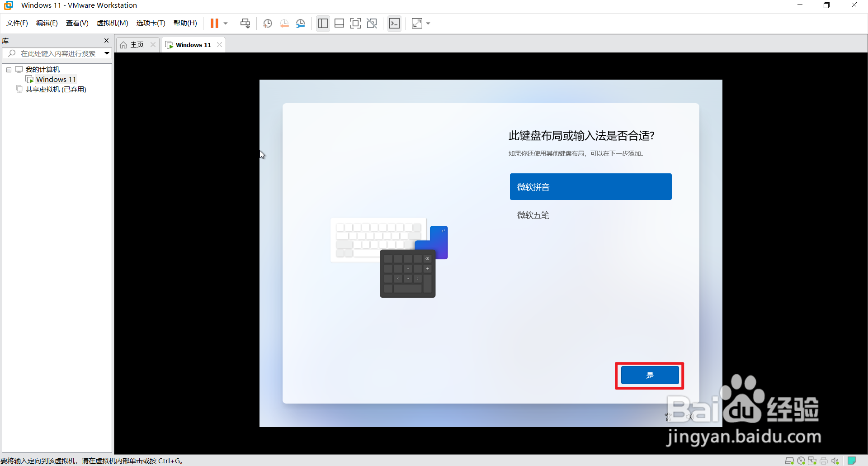868x466 pixels.
Task: Toggle the library sidebar view
Action: (x=323, y=23)
